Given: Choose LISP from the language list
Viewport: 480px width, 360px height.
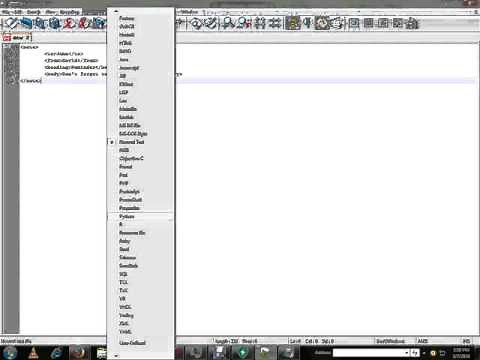Looking at the screenshot, I should 140,92.
